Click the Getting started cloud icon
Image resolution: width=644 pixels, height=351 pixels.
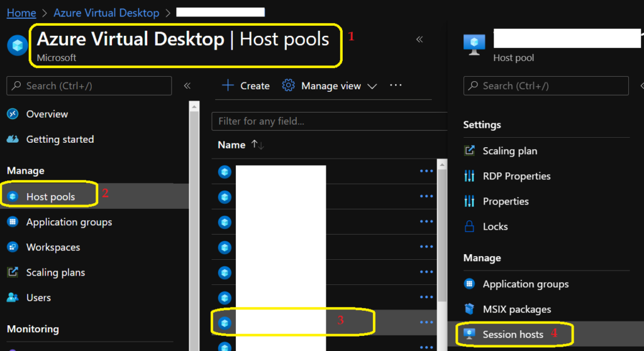click(13, 140)
